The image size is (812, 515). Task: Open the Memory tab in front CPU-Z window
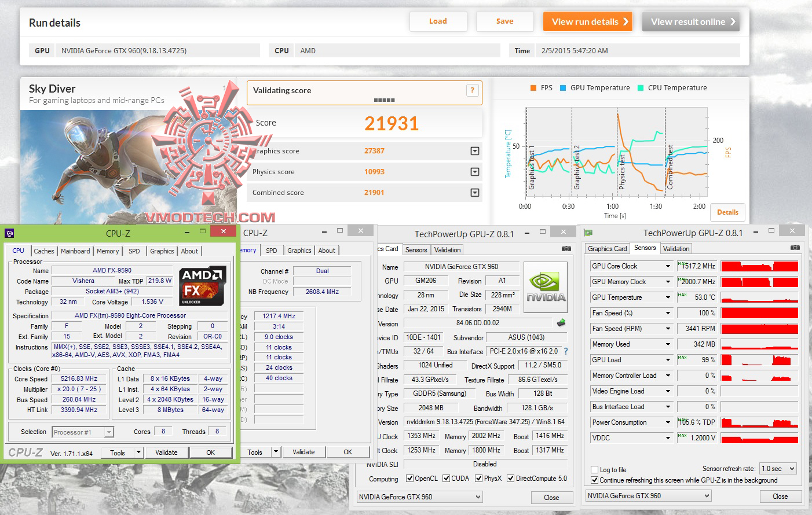click(x=108, y=251)
